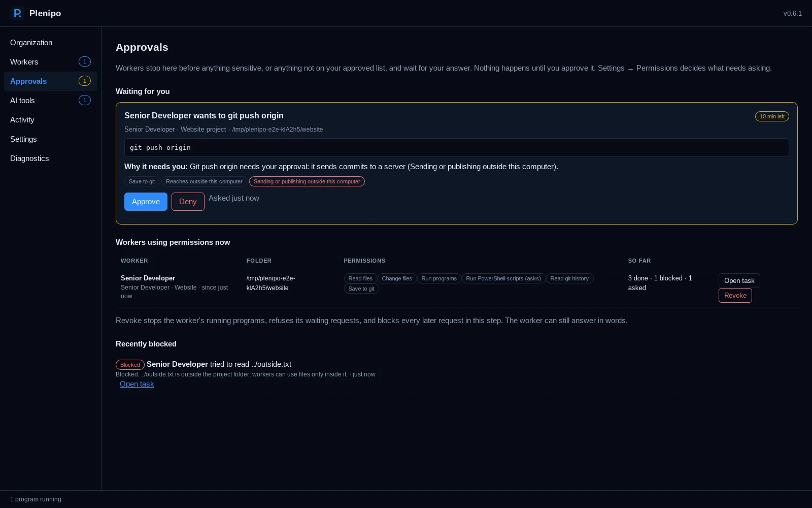Click the SO FAR column header
Screen dimensions: 812x508
639,261
